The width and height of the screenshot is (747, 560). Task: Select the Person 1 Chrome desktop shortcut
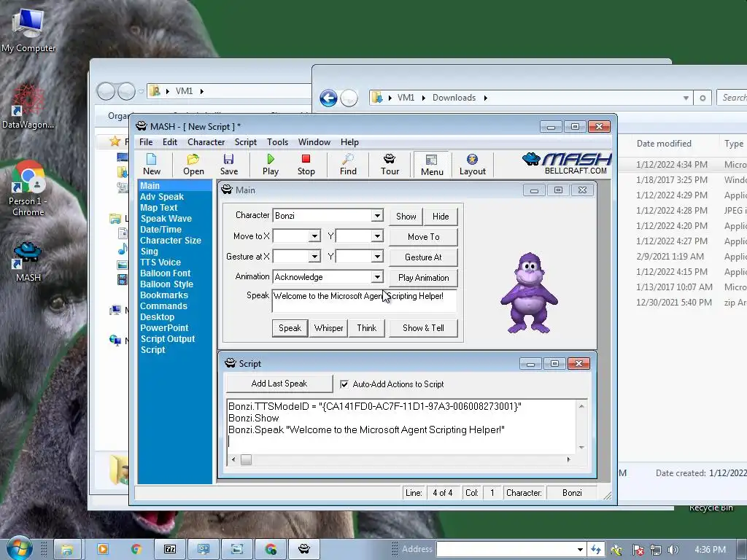pos(28,189)
